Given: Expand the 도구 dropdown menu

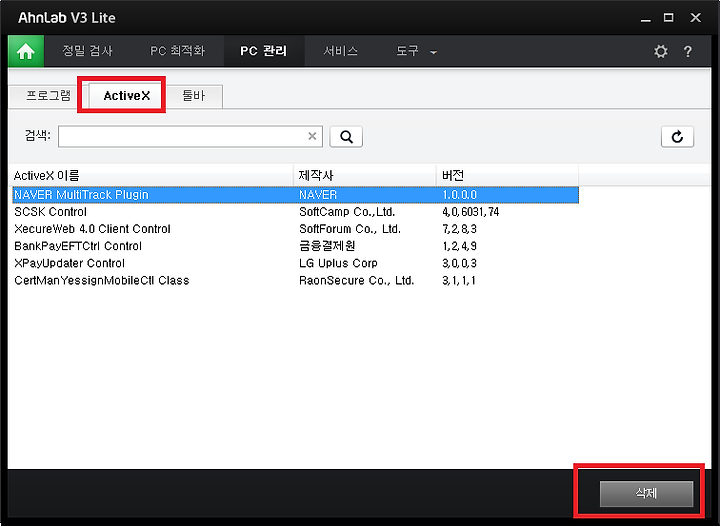Looking at the screenshot, I should [416, 51].
